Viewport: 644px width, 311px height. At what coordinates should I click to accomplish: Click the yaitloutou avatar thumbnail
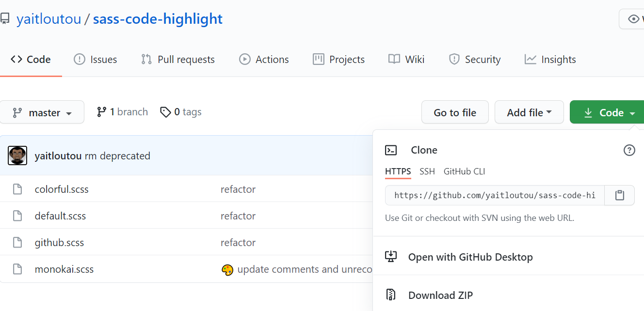[x=17, y=155]
